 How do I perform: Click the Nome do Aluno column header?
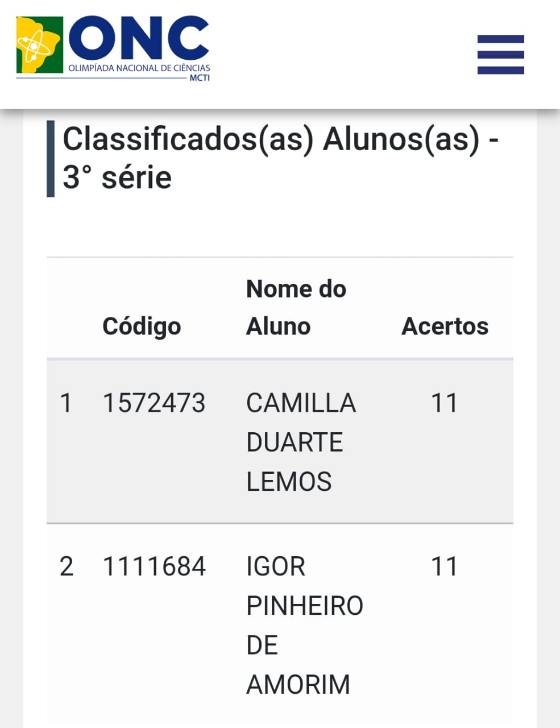tap(296, 308)
